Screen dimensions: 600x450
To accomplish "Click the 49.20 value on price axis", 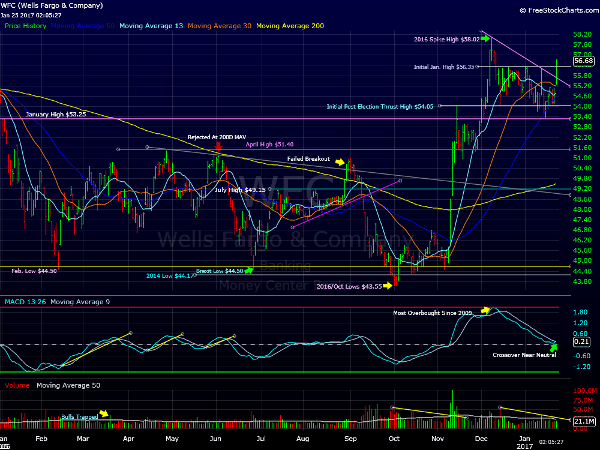I will tap(583, 189).
